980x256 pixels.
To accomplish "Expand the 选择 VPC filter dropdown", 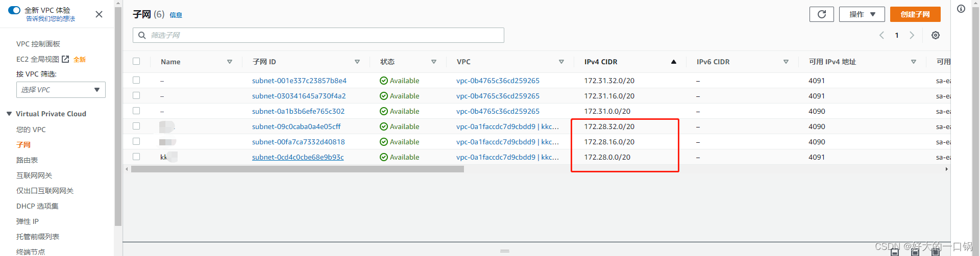I will [x=61, y=90].
